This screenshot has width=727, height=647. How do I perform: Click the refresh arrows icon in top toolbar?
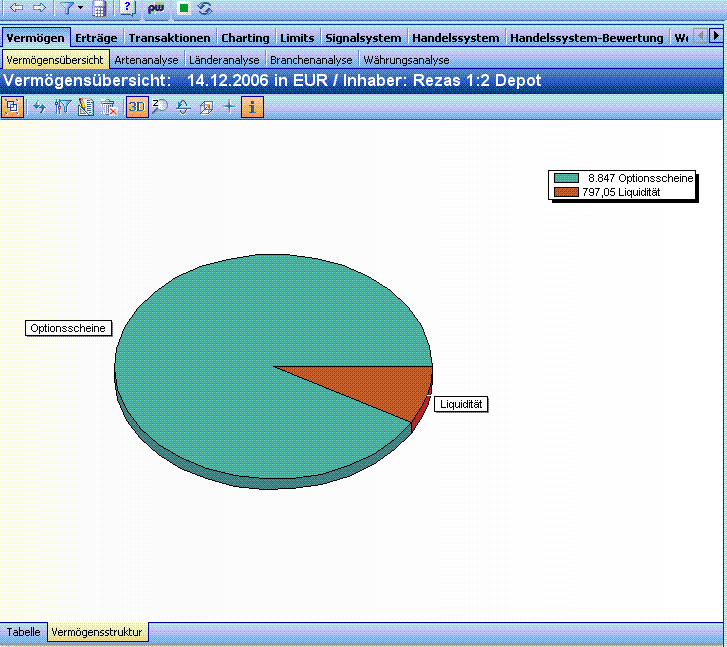coord(205,8)
